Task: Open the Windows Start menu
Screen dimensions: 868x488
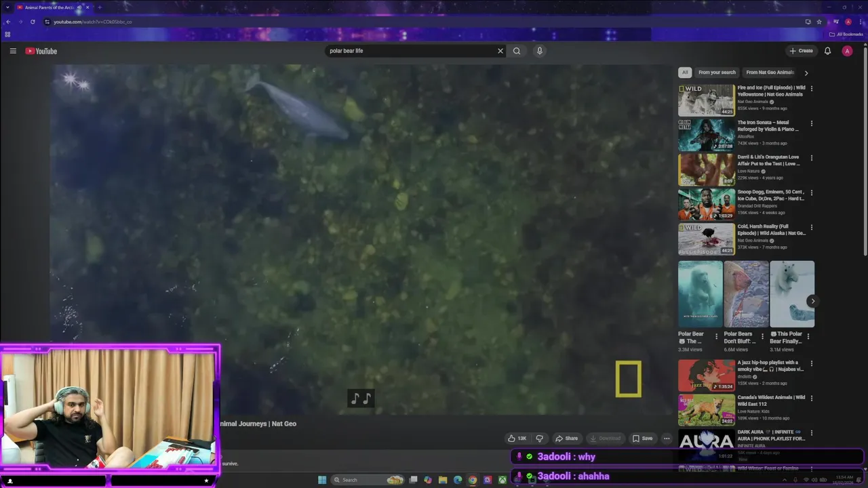Action: [322, 480]
